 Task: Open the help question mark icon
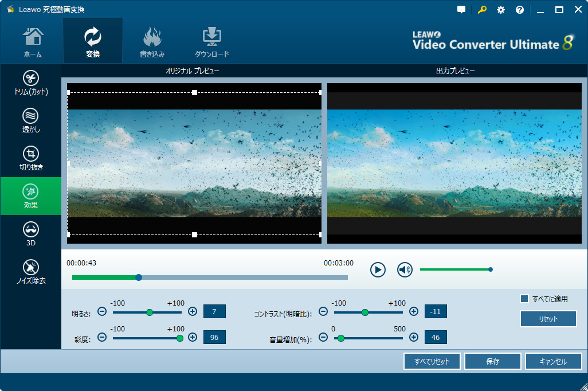coord(520,10)
